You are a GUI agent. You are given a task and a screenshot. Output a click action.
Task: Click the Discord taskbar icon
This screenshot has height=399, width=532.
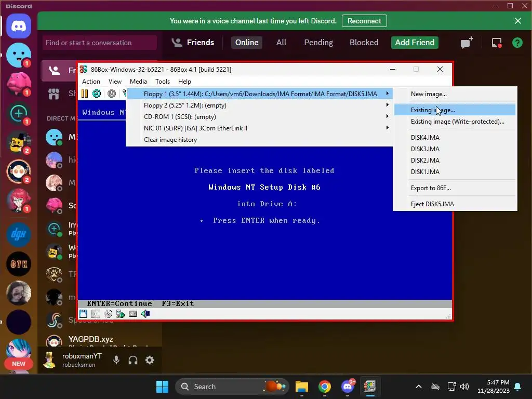(348, 387)
